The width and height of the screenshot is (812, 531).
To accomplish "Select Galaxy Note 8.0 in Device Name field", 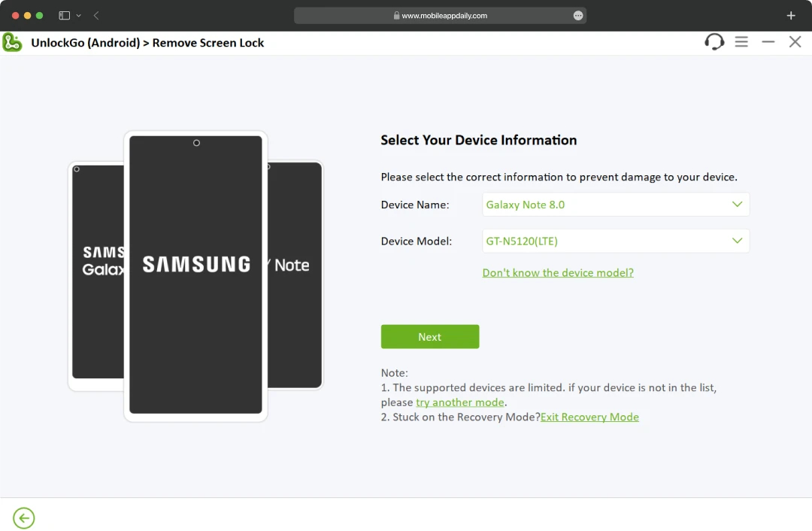I will 526,204.
